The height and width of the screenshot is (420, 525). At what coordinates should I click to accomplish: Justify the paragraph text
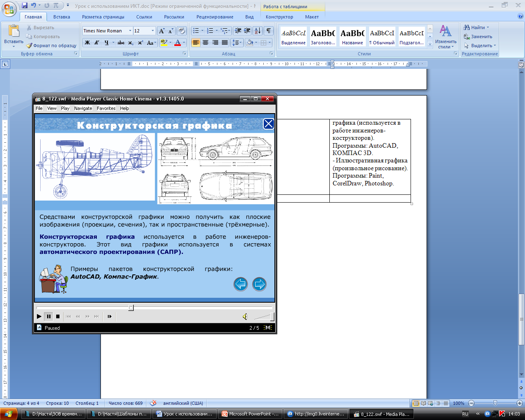coord(225,43)
